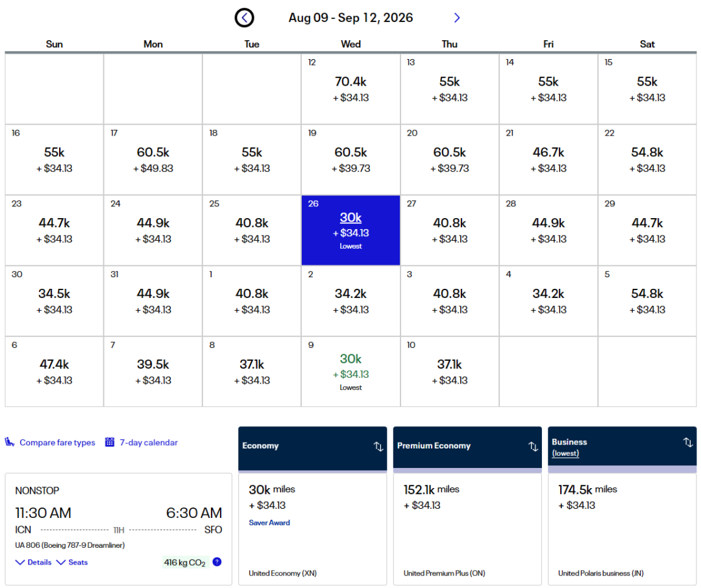Switch to 7-day calendar view
701x588 pixels.
[x=148, y=443]
